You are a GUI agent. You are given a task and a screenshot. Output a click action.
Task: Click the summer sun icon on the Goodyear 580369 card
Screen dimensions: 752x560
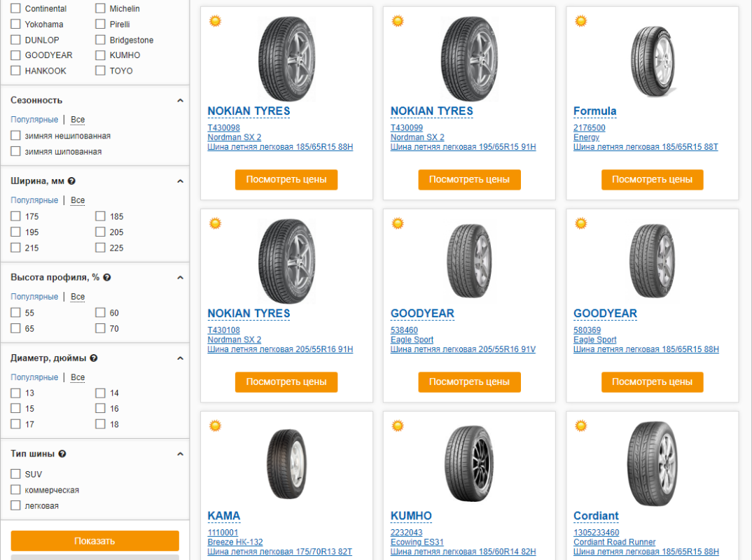[x=581, y=223]
